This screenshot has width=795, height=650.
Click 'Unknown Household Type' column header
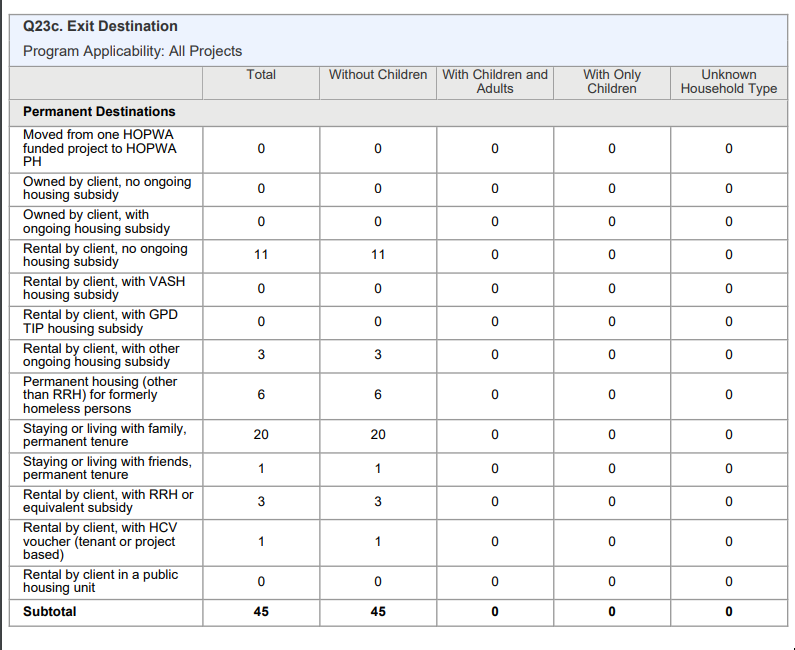point(729,82)
